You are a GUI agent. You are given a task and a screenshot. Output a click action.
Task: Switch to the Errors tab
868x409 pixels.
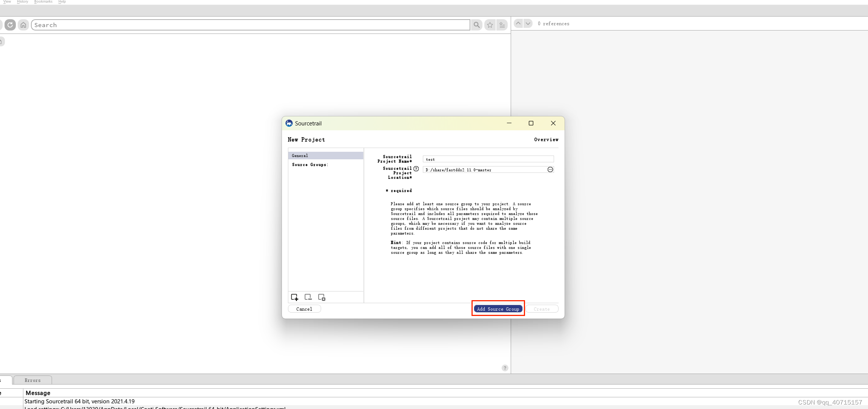[x=33, y=380]
